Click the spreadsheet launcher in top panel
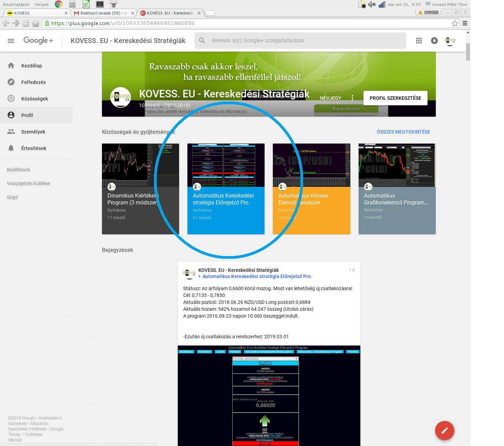Image resolution: width=504 pixels, height=446 pixels. pyautogui.click(x=86, y=4)
